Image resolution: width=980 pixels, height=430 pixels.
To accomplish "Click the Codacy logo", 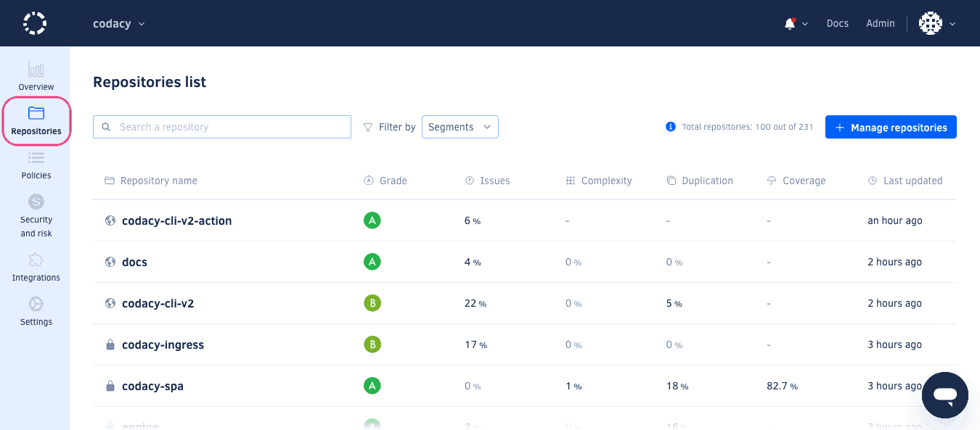I will pos(34,22).
